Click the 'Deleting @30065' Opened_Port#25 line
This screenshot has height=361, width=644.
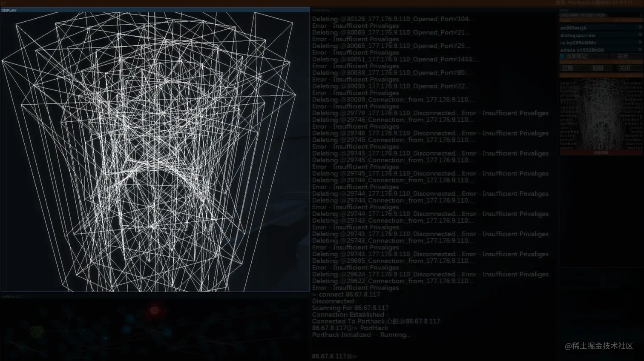391,46
